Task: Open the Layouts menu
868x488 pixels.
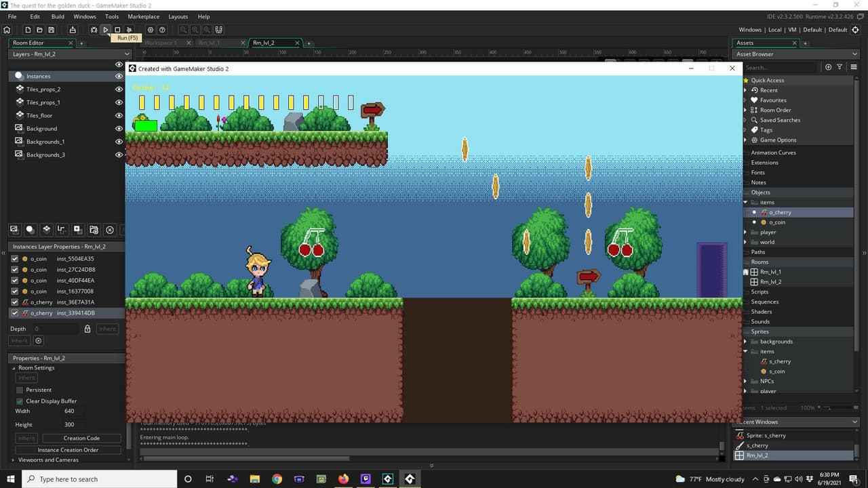Action: click(x=178, y=16)
